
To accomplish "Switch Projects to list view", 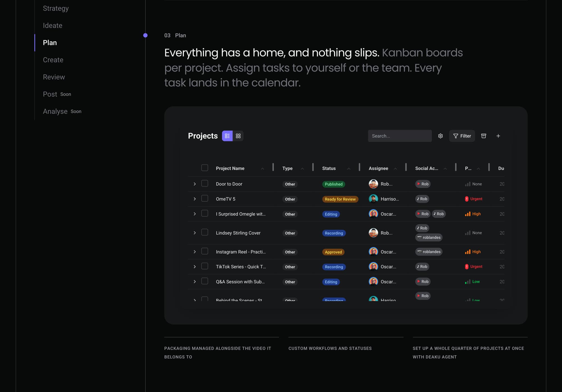I will click(227, 136).
